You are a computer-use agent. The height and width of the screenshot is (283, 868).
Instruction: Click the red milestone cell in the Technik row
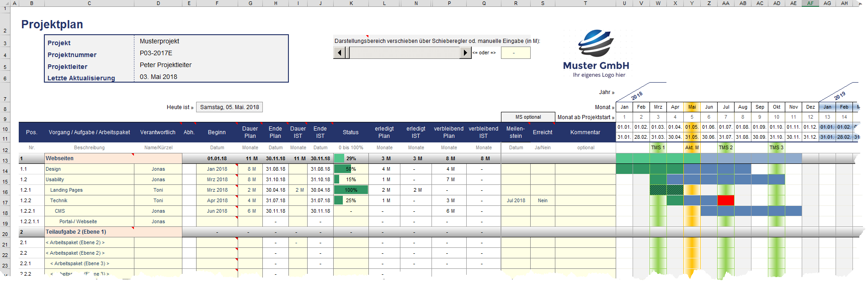[725, 200]
